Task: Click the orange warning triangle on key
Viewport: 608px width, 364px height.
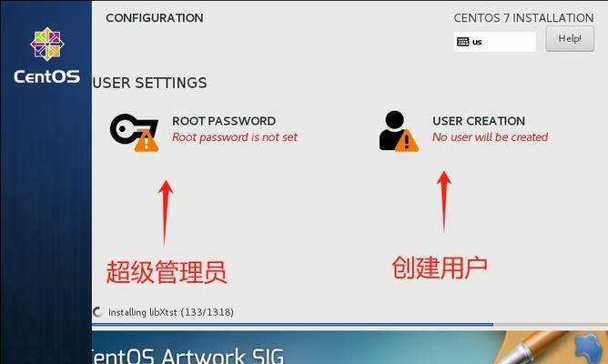Action: [147, 141]
